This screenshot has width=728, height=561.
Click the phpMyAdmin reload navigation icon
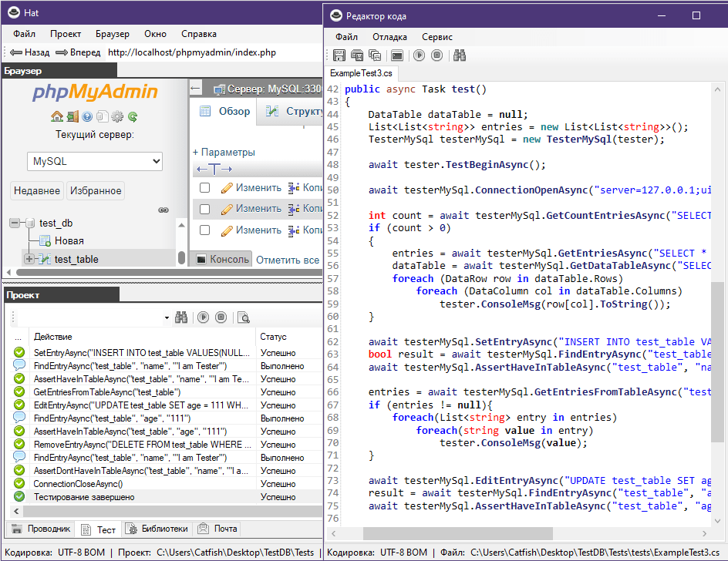[x=133, y=117]
